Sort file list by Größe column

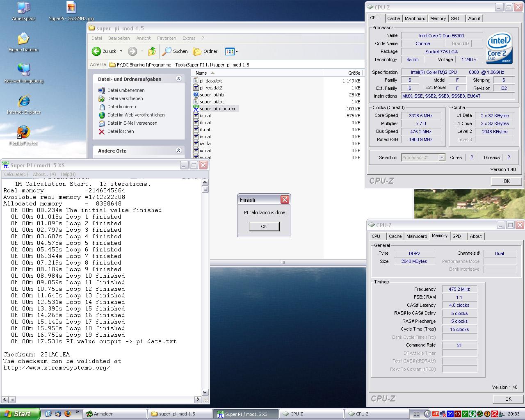[x=342, y=73]
